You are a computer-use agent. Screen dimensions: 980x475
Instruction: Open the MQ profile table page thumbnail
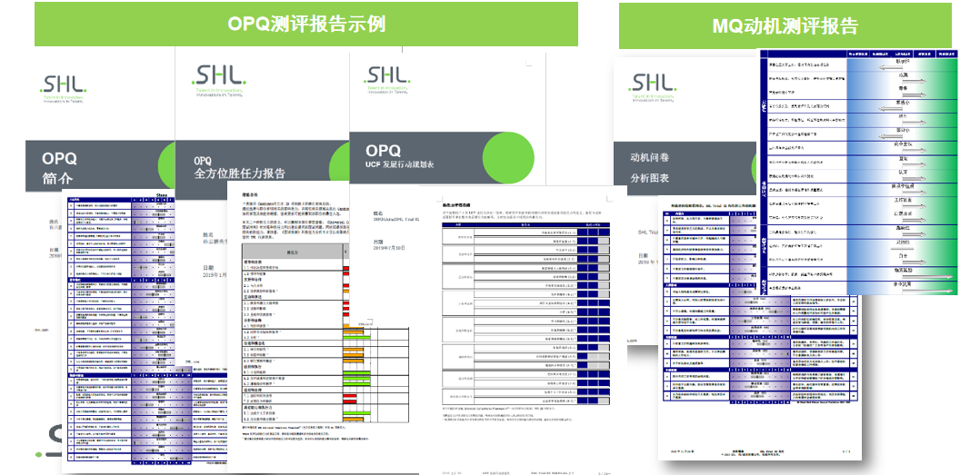coord(759,328)
